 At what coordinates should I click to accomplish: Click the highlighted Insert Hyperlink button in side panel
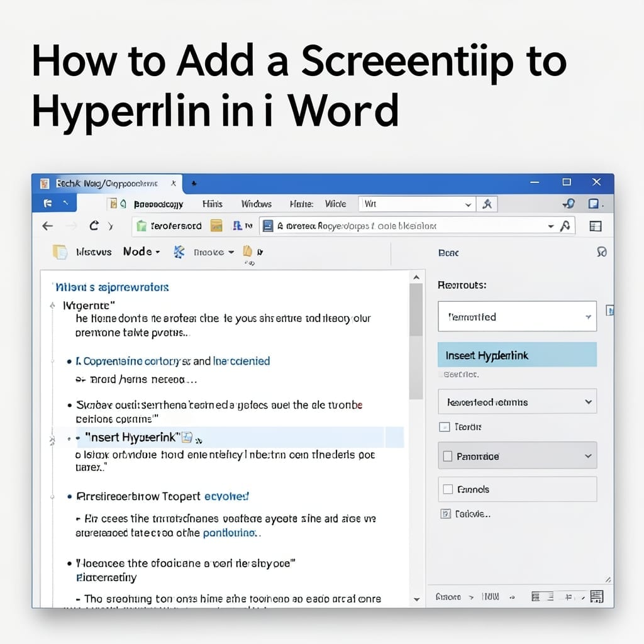click(517, 355)
